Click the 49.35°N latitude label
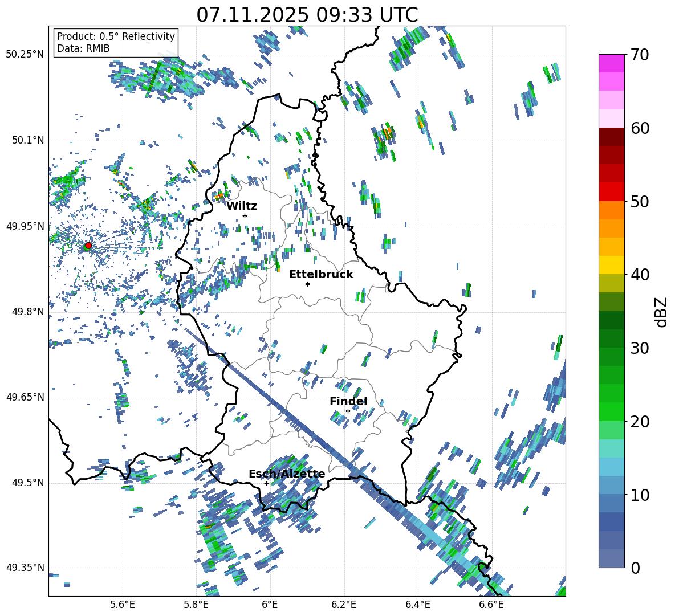 click(25, 568)
